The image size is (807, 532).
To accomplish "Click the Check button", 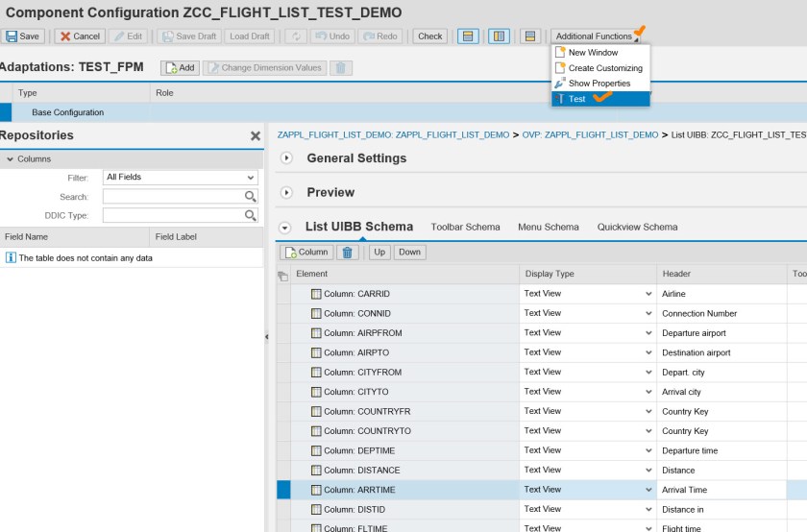I will tap(429, 36).
